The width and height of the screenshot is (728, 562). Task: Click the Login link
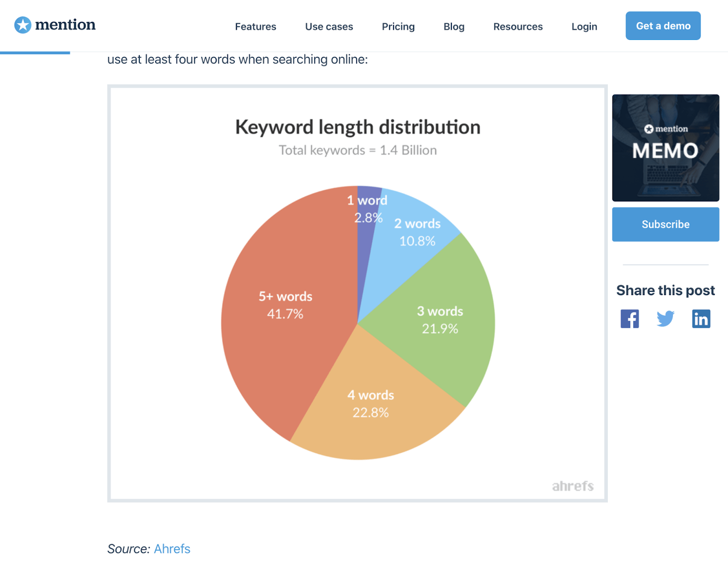pyautogui.click(x=584, y=26)
